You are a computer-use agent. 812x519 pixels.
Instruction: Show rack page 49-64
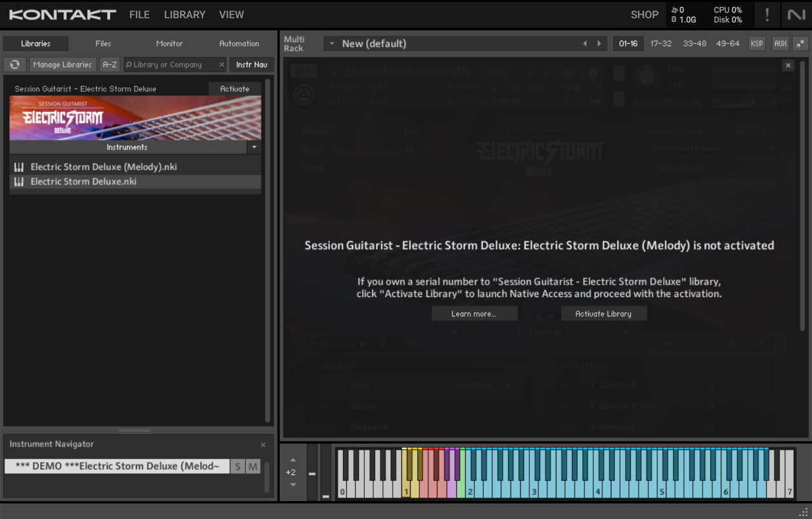pyautogui.click(x=728, y=43)
